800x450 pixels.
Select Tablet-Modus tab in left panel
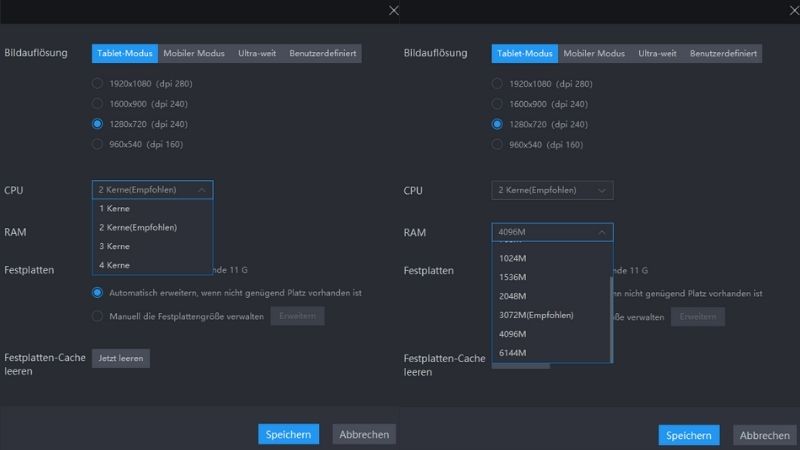(124, 53)
